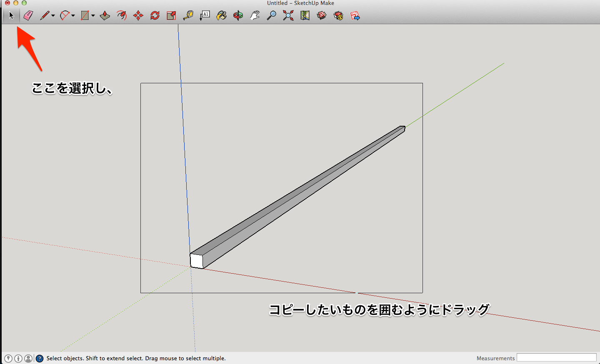The image size is (600, 364).
Task: Select the arrow Select tool
Action: click(11, 16)
